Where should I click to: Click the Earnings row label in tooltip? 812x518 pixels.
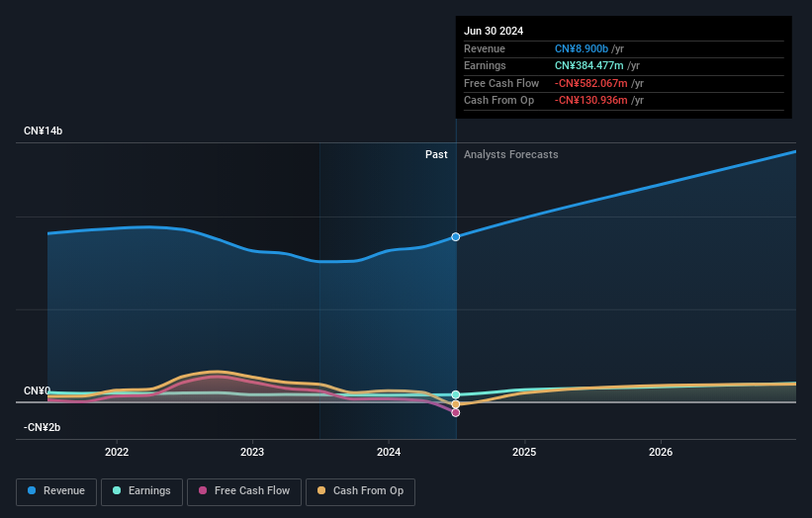[485, 65]
